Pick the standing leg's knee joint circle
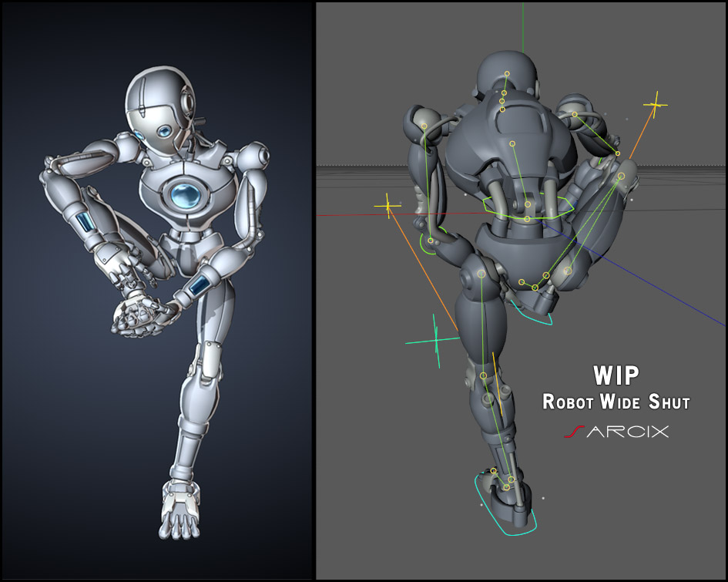The height and width of the screenshot is (582, 728). point(483,375)
